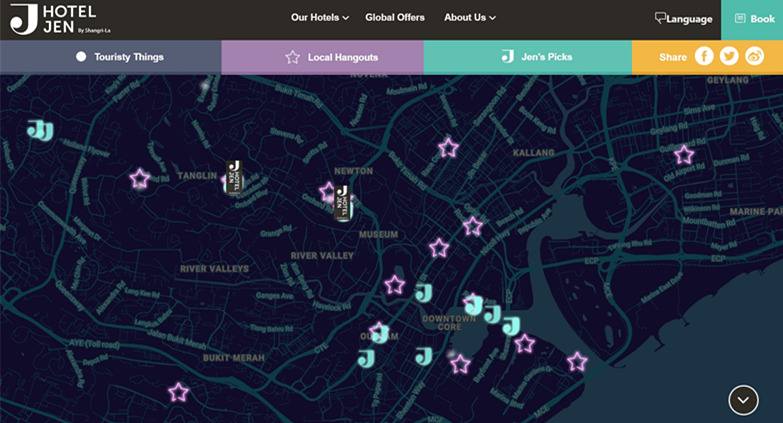783x423 pixels.
Task: Click the scroll-down chevron circle button
Action: [x=743, y=400]
